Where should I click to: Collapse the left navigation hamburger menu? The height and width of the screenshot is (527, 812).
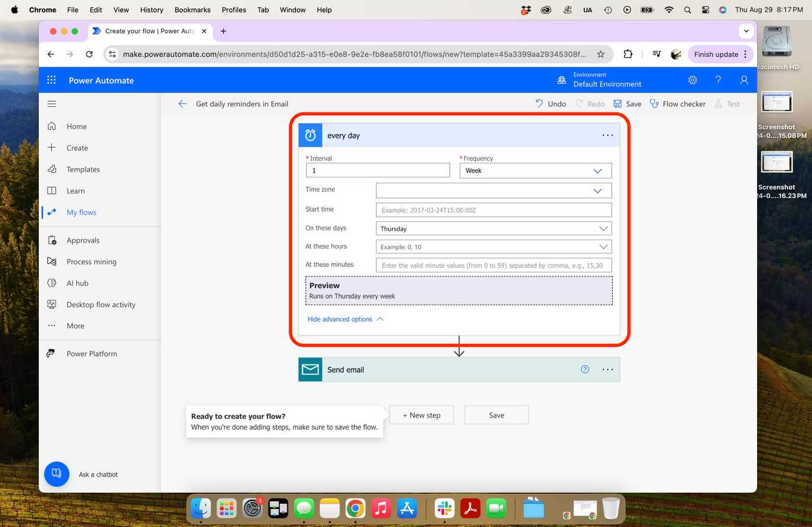pyautogui.click(x=52, y=104)
